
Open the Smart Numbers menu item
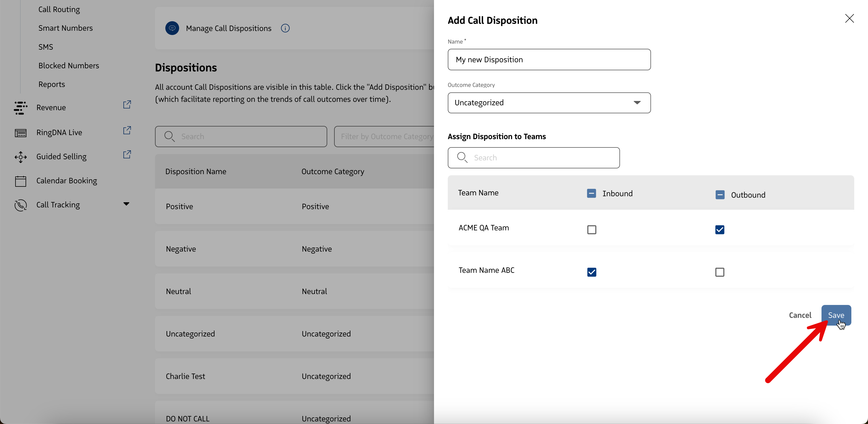pos(65,28)
